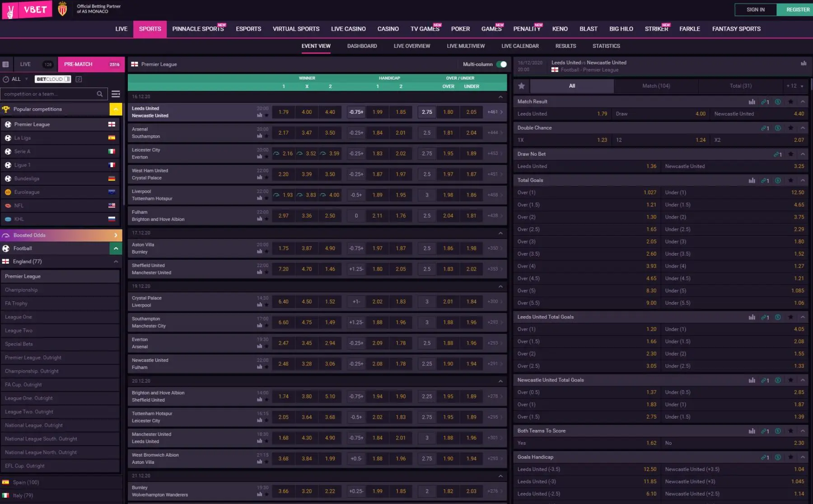This screenshot has height=504, width=813.
Task: Click the favorites star tab icon
Action: (522, 86)
